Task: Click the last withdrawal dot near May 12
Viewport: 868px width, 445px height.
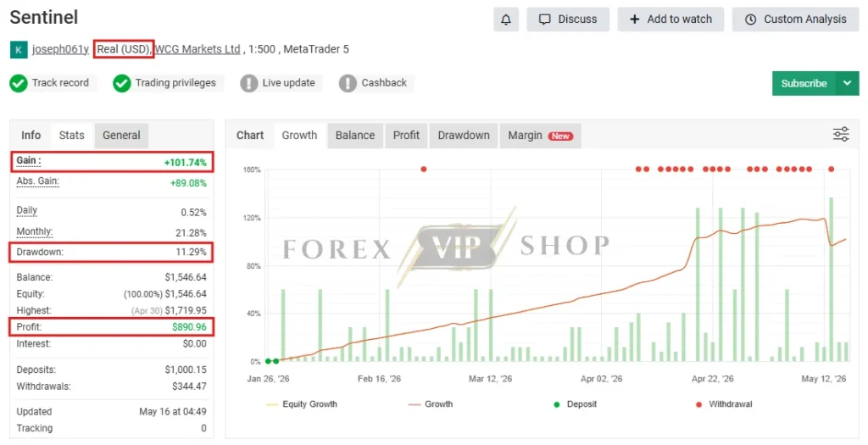Action: click(x=831, y=170)
